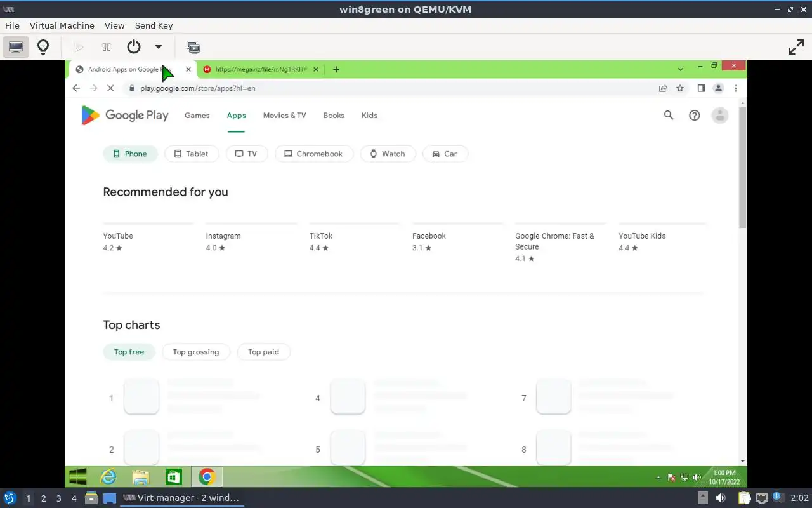Image resolution: width=812 pixels, height=508 pixels.
Task: Open the Kids section
Action: [369, 116]
